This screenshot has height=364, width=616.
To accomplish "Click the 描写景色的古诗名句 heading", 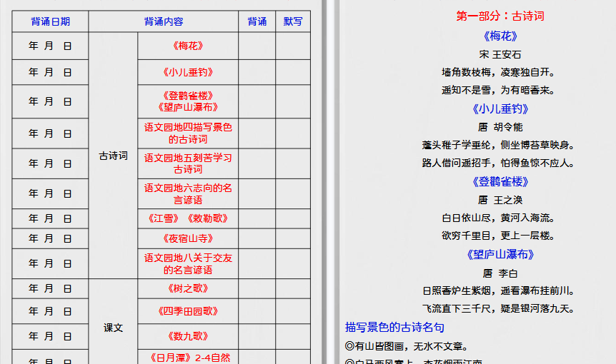I will pos(394,327).
